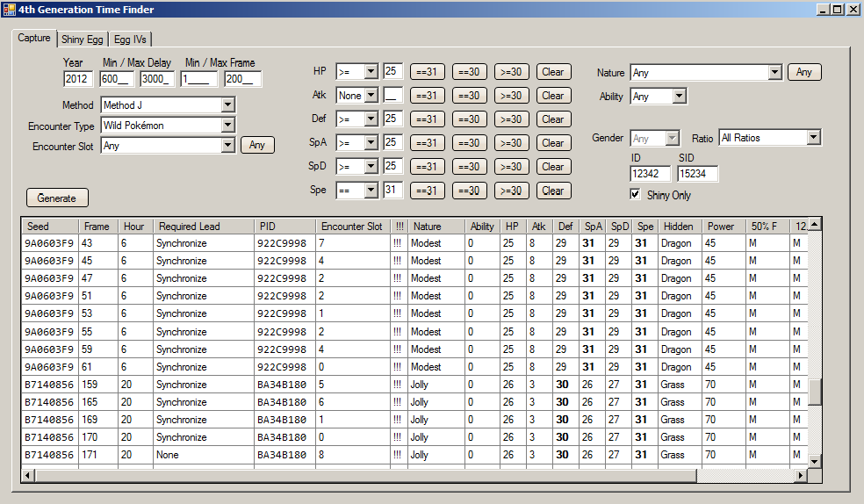The width and height of the screenshot is (864, 504).
Task: Set SpD to ==31
Action: (427, 166)
